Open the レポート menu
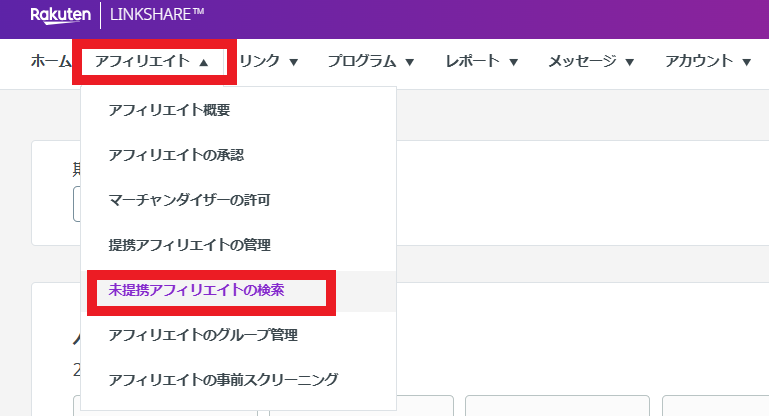The height and width of the screenshot is (416, 769). pyautogui.click(x=481, y=62)
